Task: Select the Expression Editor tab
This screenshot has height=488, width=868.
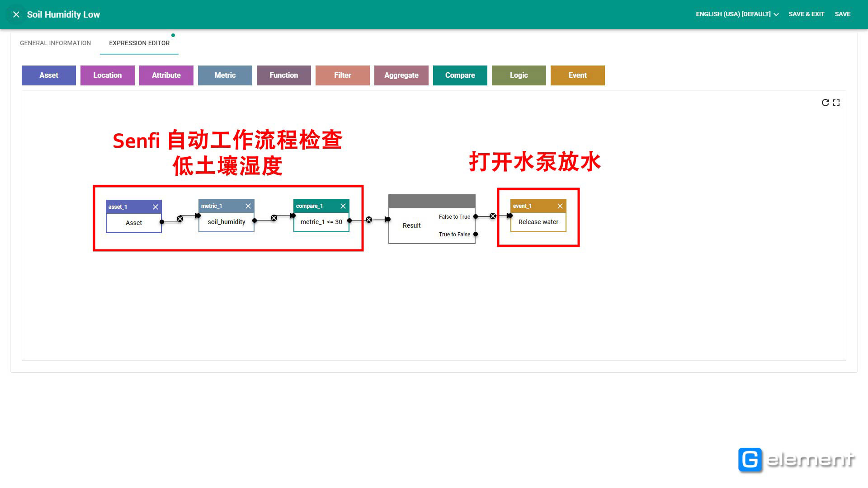Action: (139, 43)
